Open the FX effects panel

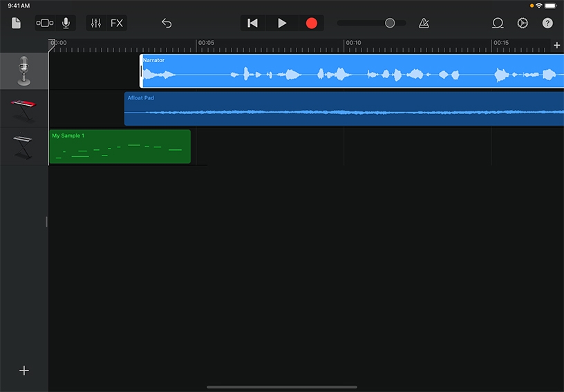117,23
